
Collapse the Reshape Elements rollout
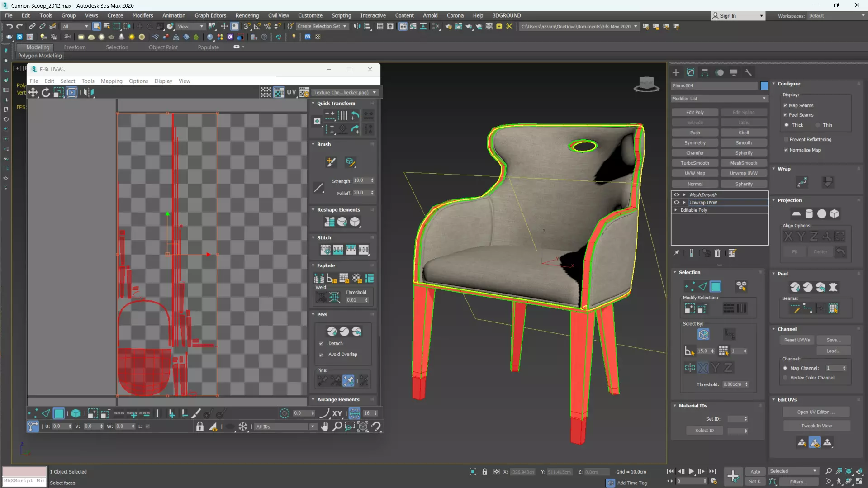click(313, 210)
